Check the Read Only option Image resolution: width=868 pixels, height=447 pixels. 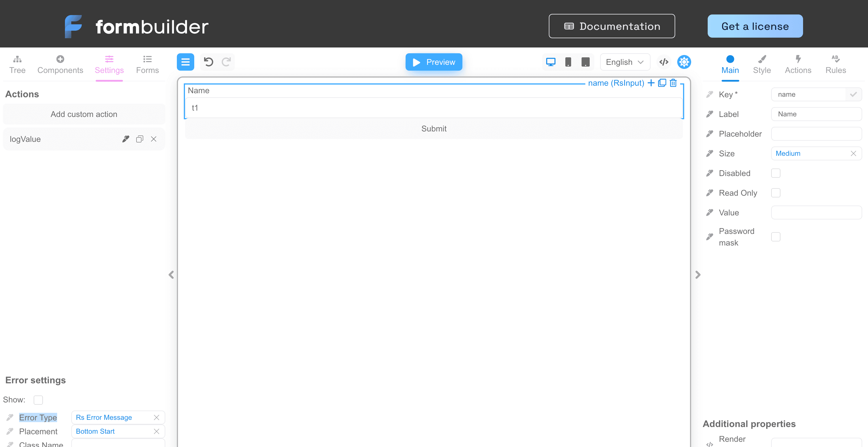click(775, 193)
